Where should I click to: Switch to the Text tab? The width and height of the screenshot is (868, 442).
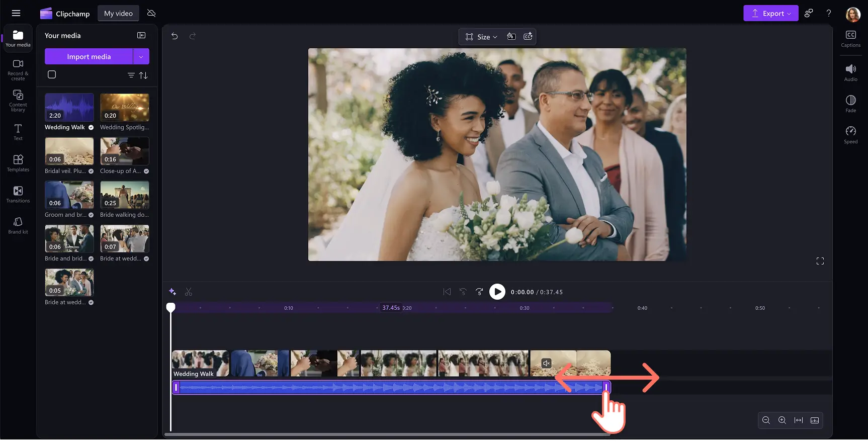point(18,132)
